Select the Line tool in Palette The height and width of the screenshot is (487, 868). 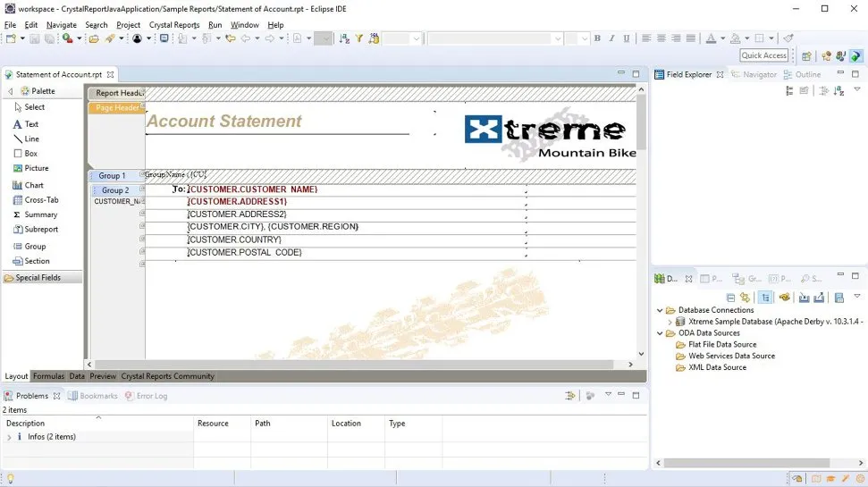point(26,139)
